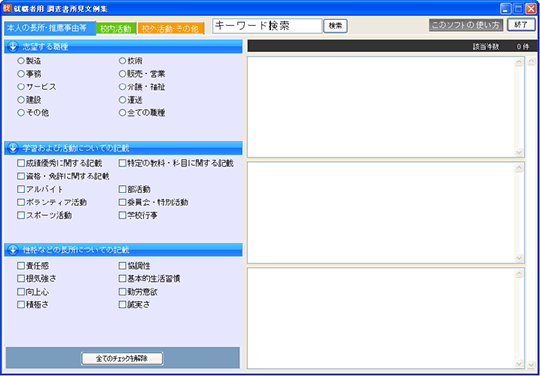Check 特定の教科・科目に関する記載

point(122,163)
